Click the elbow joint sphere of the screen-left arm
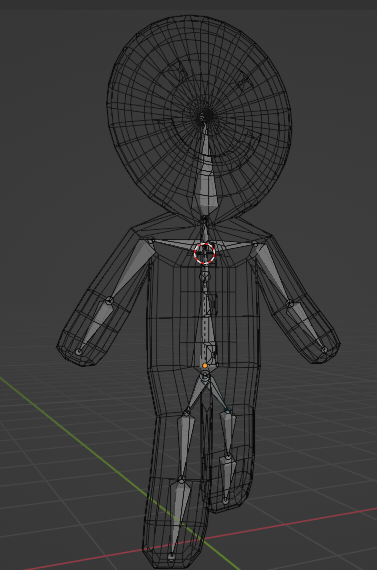This screenshot has width=377, height=570. click(x=109, y=301)
